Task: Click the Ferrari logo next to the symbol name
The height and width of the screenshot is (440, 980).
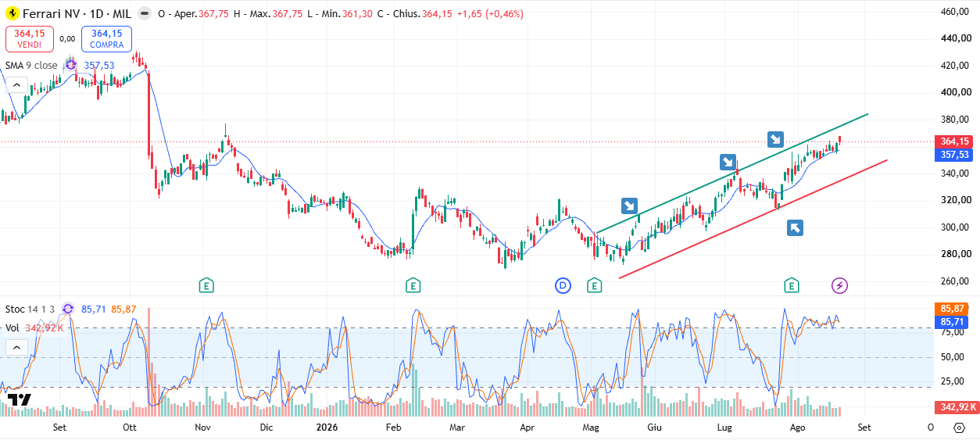Action: tap(13, 14)
